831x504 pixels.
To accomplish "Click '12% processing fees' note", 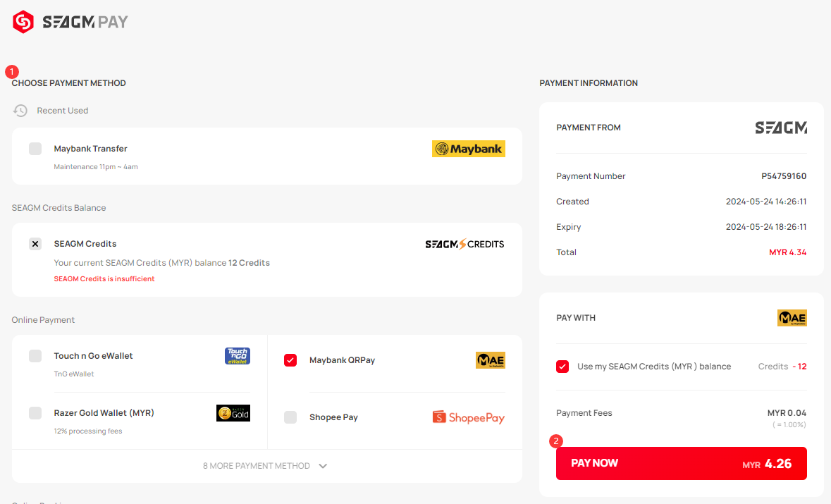I will tap(88, 431).
